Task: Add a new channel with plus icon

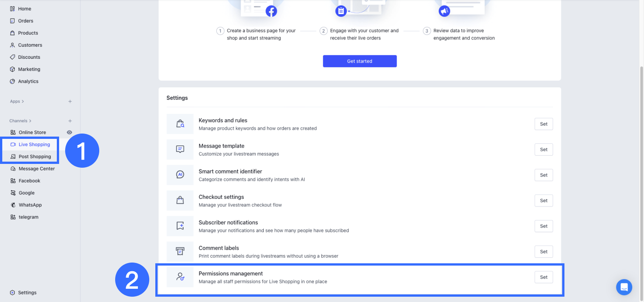Action: tap(70, 121)
